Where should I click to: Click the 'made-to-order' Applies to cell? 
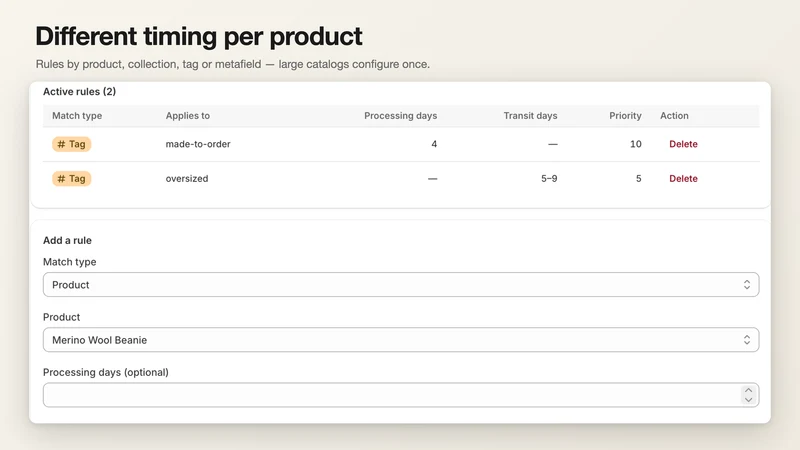tap(198, 144)
